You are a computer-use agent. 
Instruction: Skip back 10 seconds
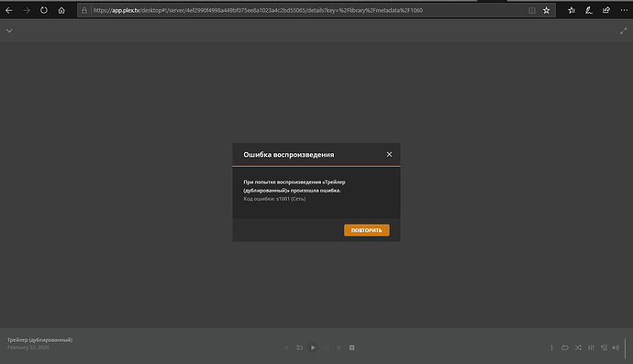[x=300, y=347]
